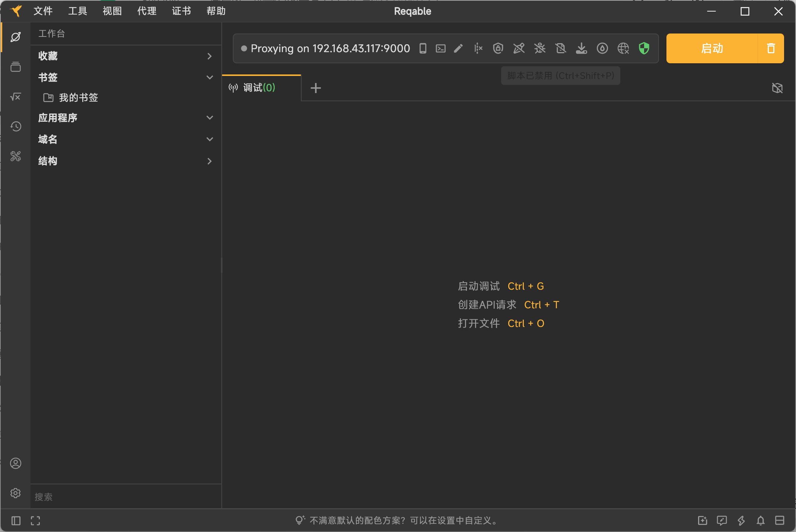796x532 pixels.
Task: Click the 收藏 section label
Action: click(48, 56)
